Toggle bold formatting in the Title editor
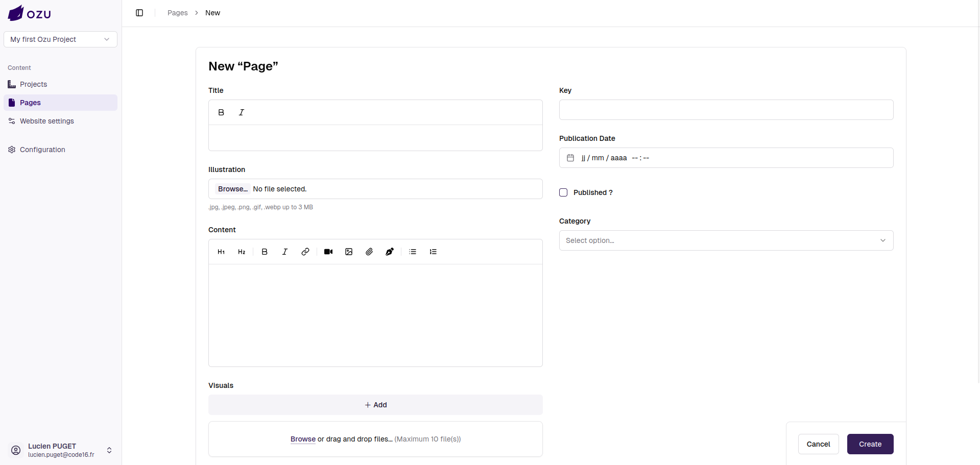980x465 pixels. pyautogui.click(x=221, y=112)
